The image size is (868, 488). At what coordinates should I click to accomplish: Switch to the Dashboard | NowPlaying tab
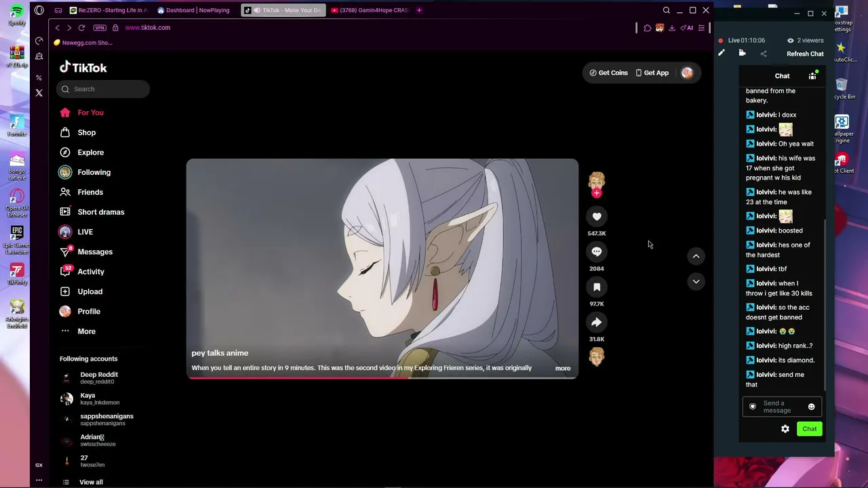(x=195, y=10)
